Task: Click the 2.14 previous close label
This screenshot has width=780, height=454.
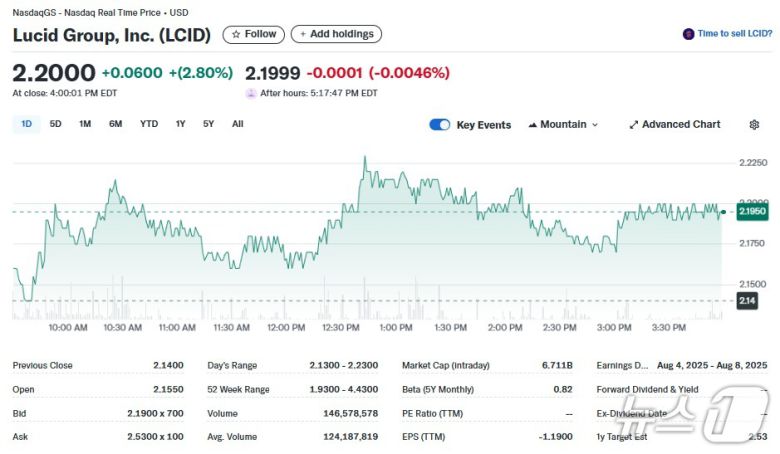Action: tap(747, 301)
